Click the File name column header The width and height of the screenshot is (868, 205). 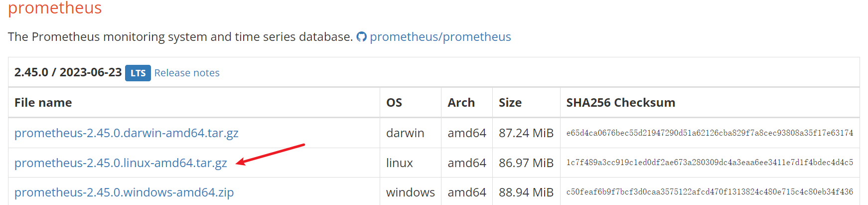[x=43, y=103]
